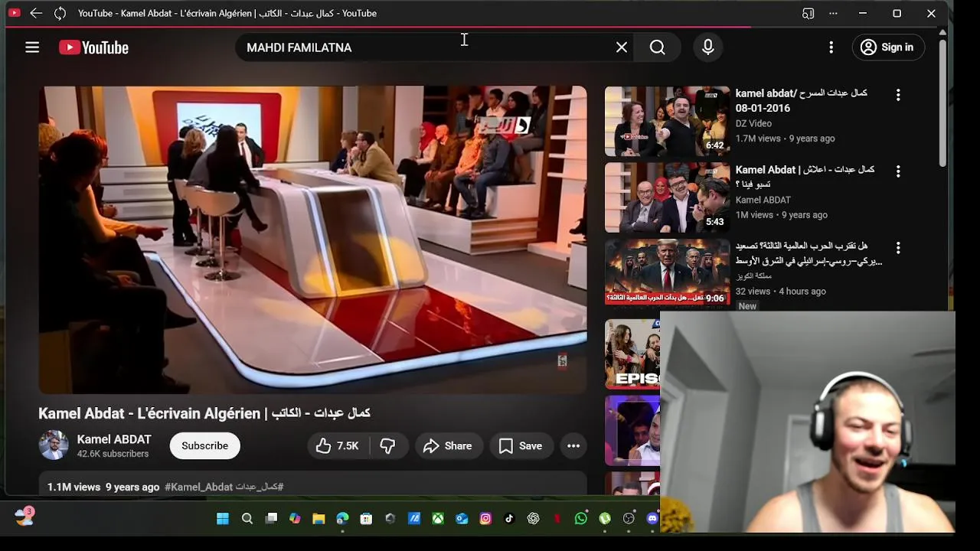980x551 pixels.
Task: Open the menu for the DZ Video recommendation
Action: coord(898,95)
